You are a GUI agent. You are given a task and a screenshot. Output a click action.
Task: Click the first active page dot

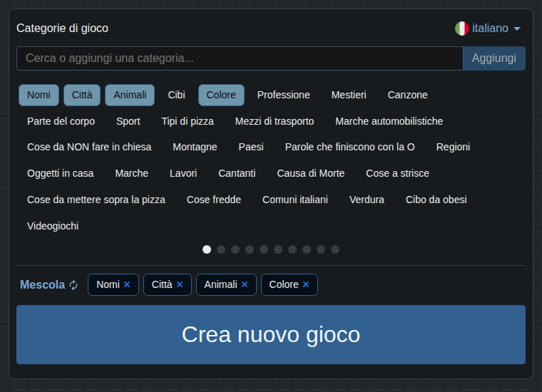pyautogui.click(x=207, y=249)
